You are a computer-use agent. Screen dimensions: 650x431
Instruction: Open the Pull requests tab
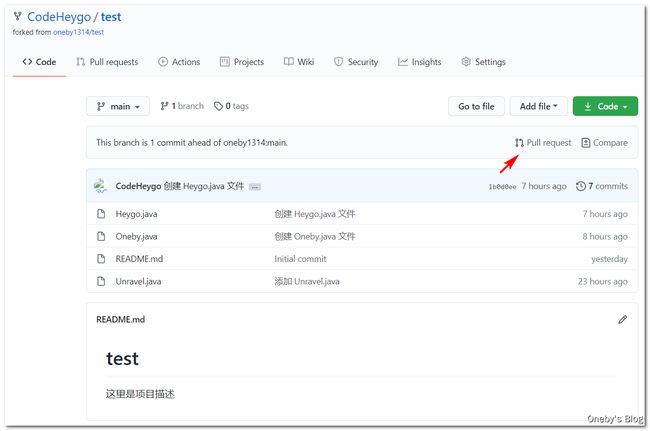point(107,62)
